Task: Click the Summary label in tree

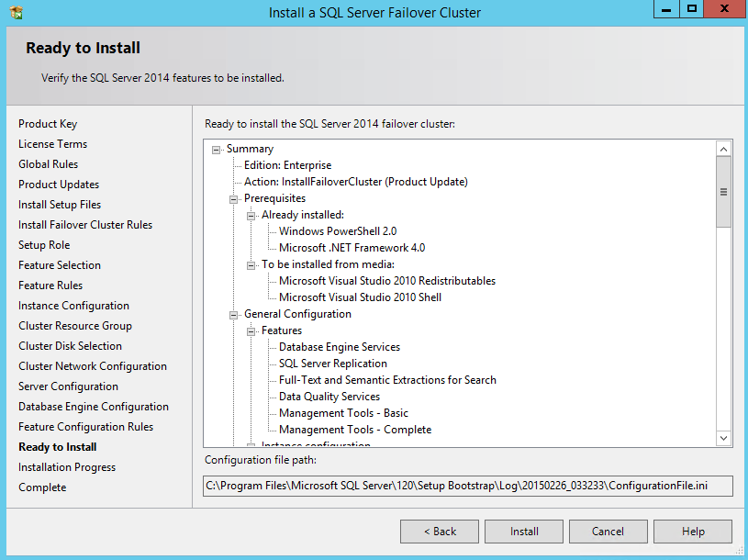Action: 250,149
